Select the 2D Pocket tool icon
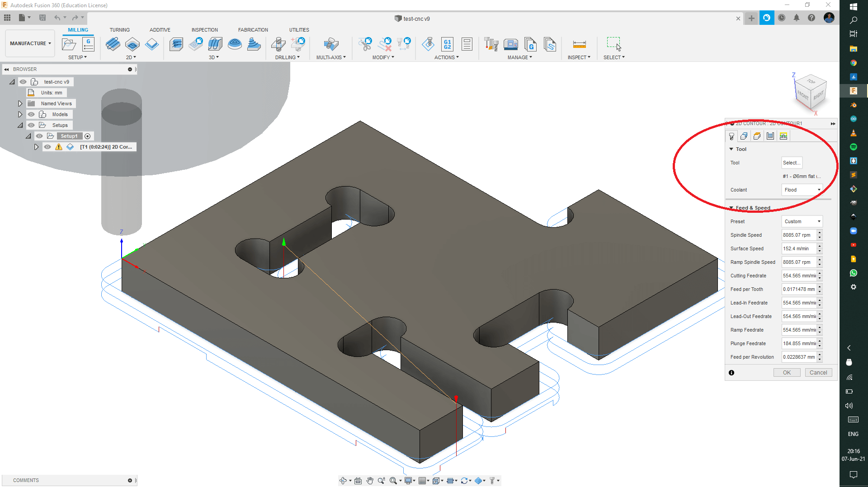Image resolution: width=868 pixels, height=487 pixels. pyautogui.click(x=132, y=44)
